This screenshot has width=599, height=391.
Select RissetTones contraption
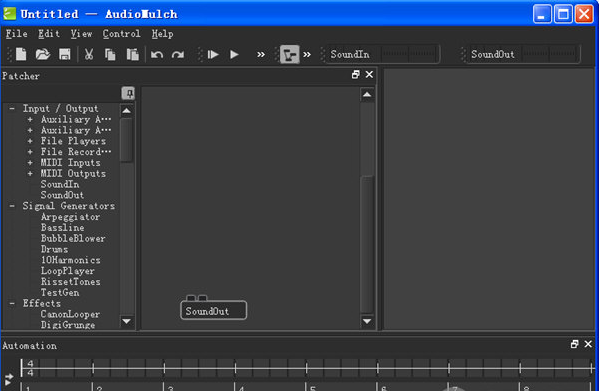[x=71, y=282]
